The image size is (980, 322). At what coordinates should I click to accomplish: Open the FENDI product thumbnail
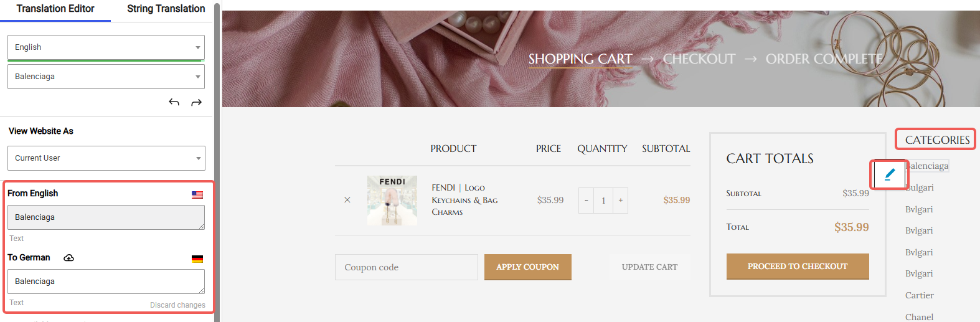392,200
